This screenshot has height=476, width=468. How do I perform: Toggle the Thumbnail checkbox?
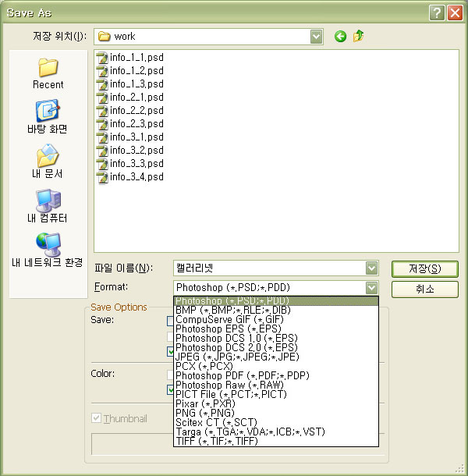[97, 418]
